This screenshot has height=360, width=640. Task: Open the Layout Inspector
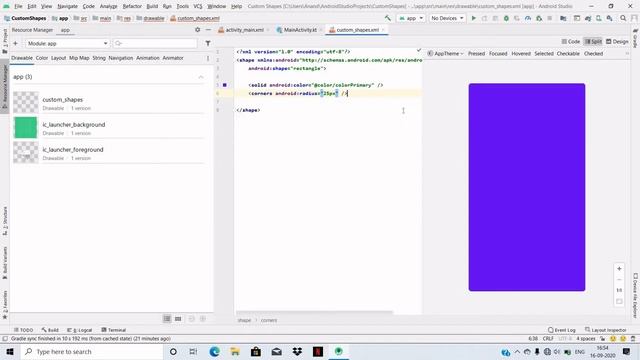point(606,330)
